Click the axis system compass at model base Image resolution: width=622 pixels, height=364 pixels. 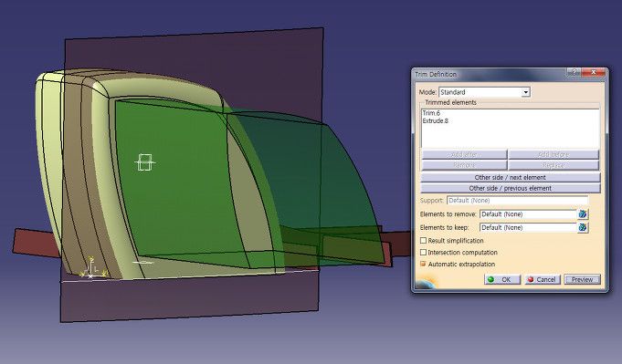point(92,268)
